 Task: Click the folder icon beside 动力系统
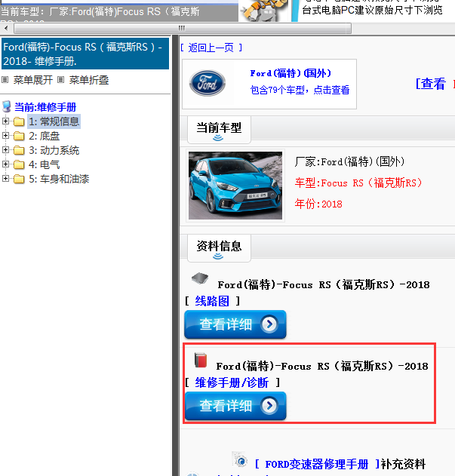coord(19,150)
